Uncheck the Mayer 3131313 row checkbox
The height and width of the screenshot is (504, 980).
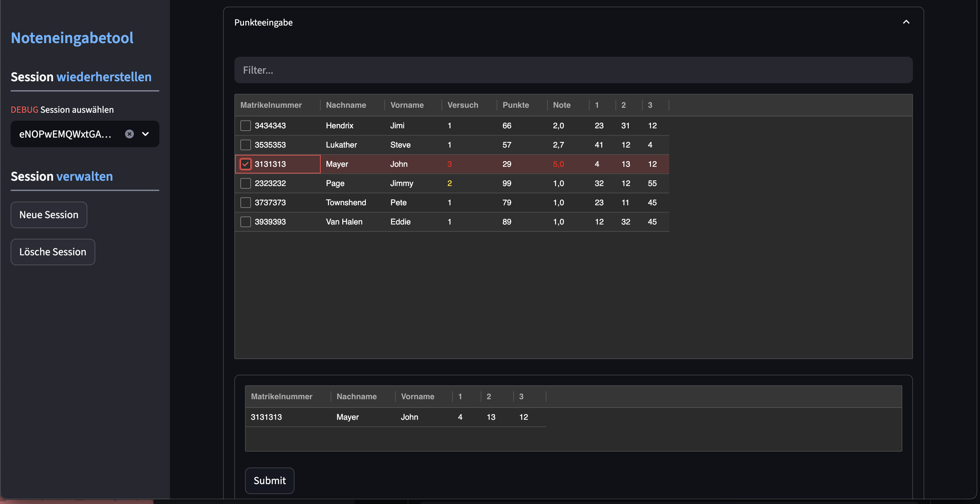[x=245, y=164]
